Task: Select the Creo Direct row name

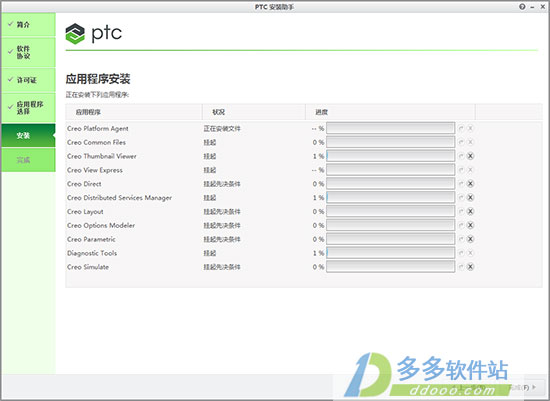Action: pyautogui.click(x=84, y=184)
